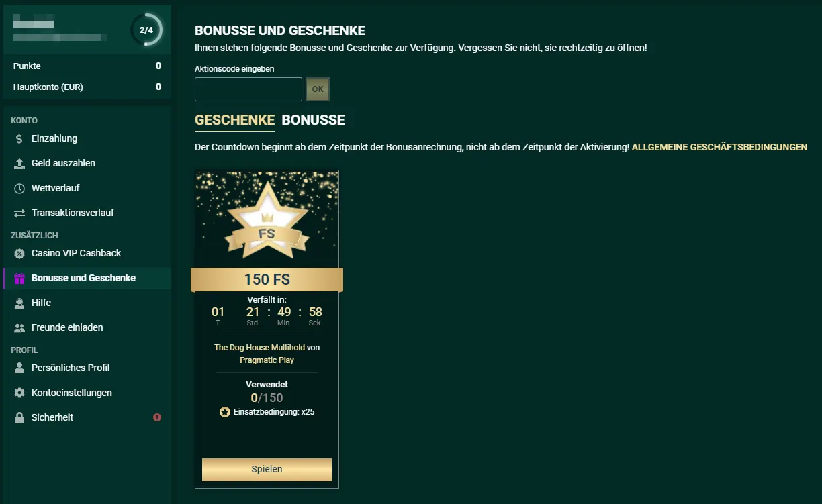This screenshot has height=504, width=822.
Task: Click the gear icon for Kontoeinstellungen
Action: click(19, 393)
